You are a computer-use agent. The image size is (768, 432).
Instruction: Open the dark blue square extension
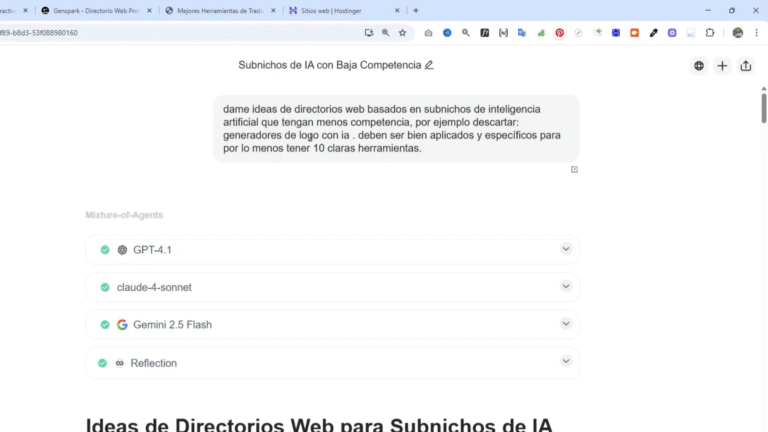coord(616,33)
